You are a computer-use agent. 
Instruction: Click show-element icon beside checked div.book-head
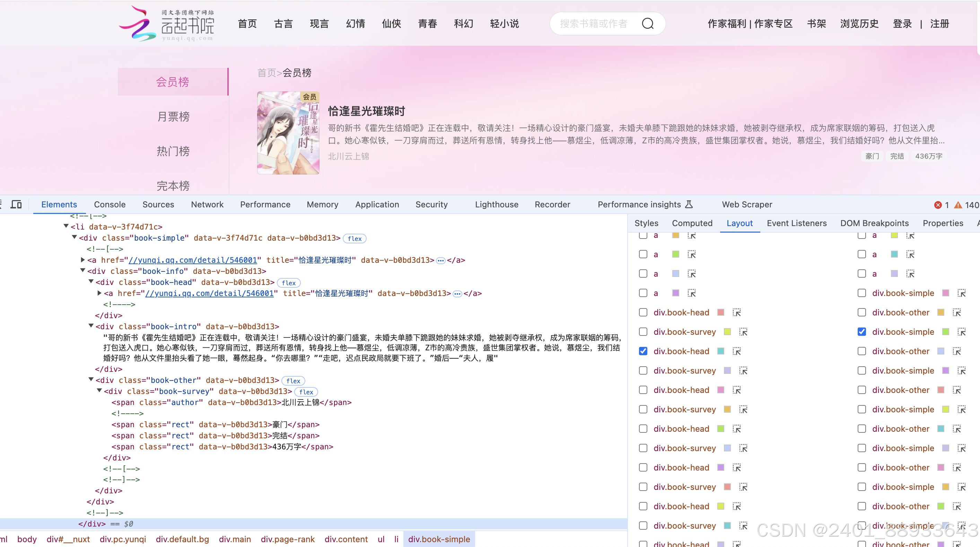tap(736, 351)
